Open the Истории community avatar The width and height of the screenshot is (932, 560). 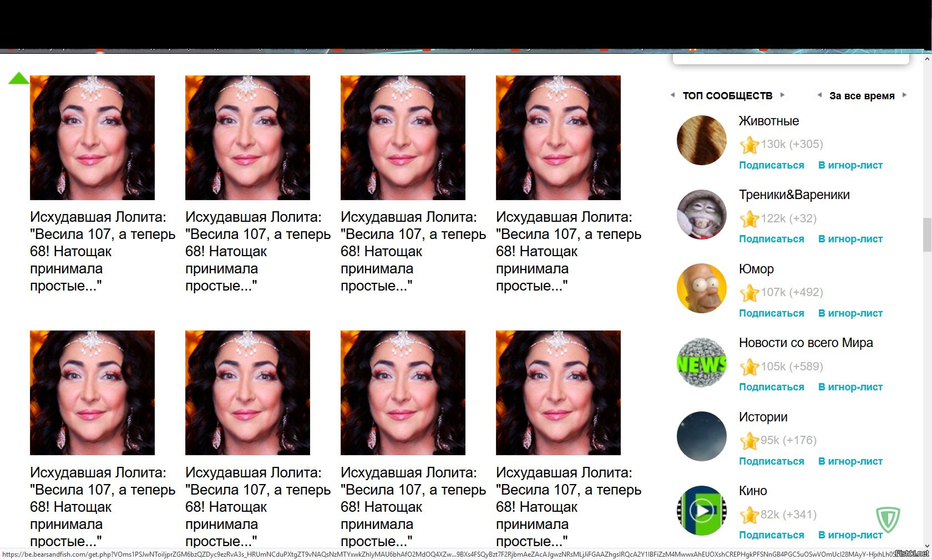click(702, 436)
